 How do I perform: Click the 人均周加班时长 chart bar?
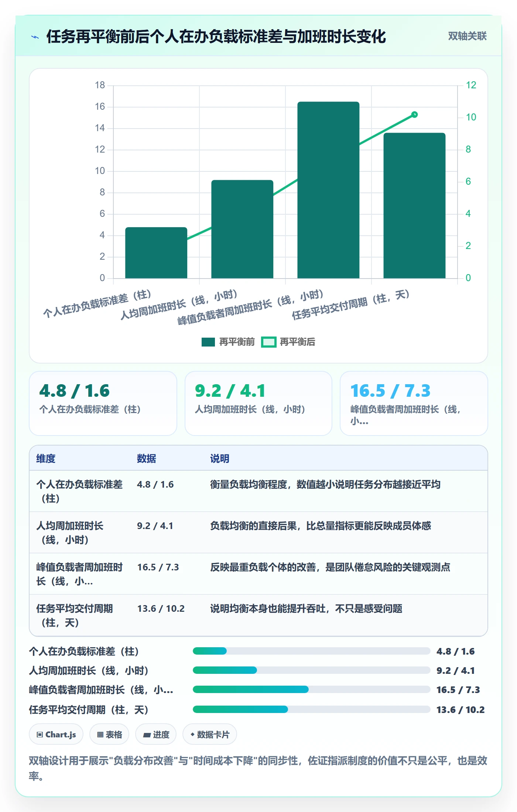coord(242,229)
